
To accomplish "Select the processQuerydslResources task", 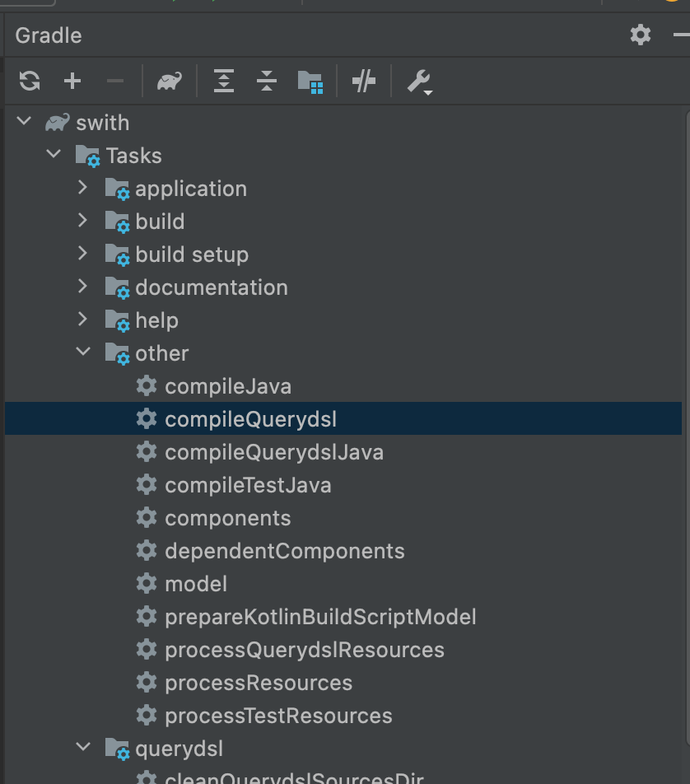I will click(343, 651).
